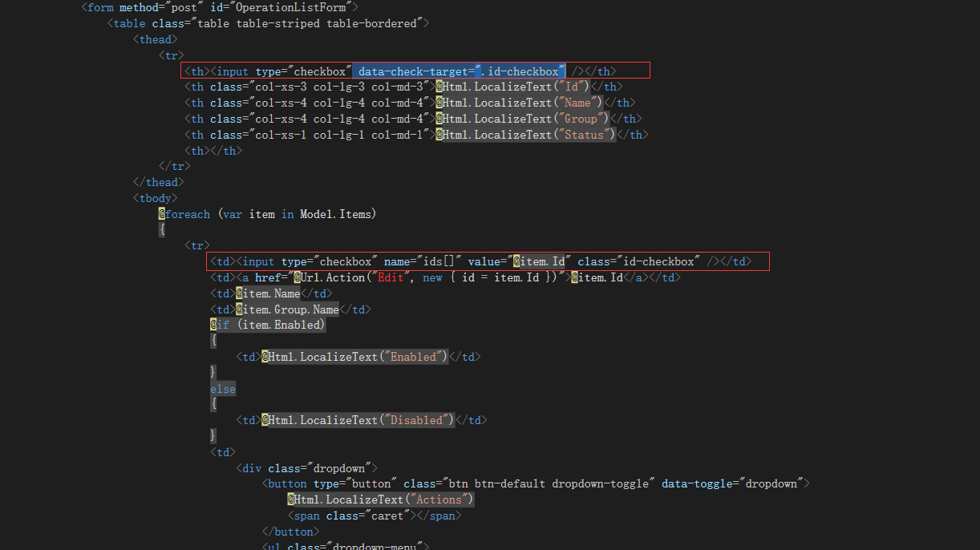Click the "Name" string in LocalizeText header
This screenshot has width=980, height=550.
click(x=578, y=103)
